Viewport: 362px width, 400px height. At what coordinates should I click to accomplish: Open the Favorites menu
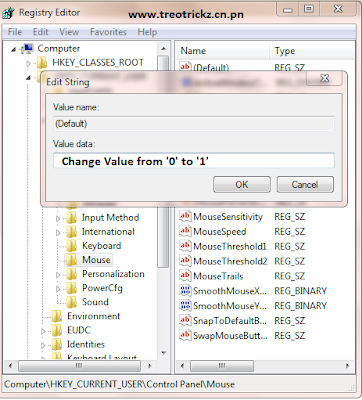108,32
